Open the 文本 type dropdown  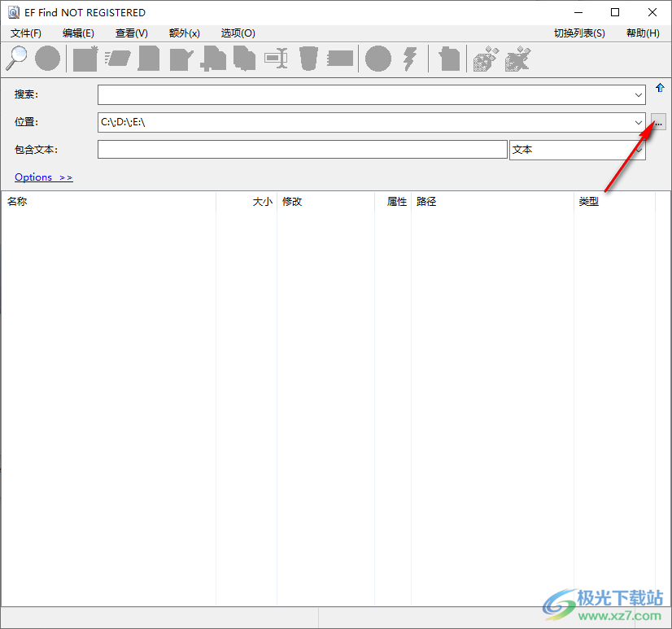coord(578,150)
